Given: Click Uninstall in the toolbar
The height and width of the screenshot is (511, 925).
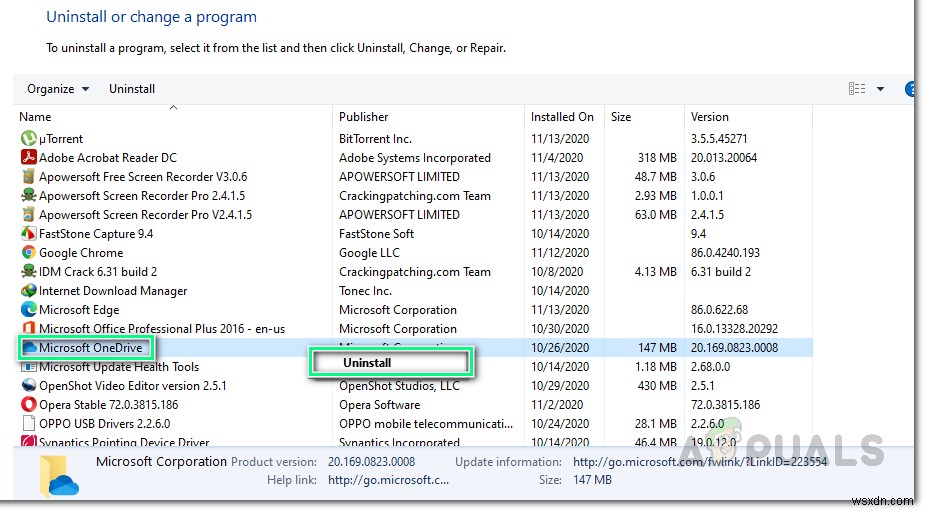Looking at the screenshot, I should tap(132, 89).
